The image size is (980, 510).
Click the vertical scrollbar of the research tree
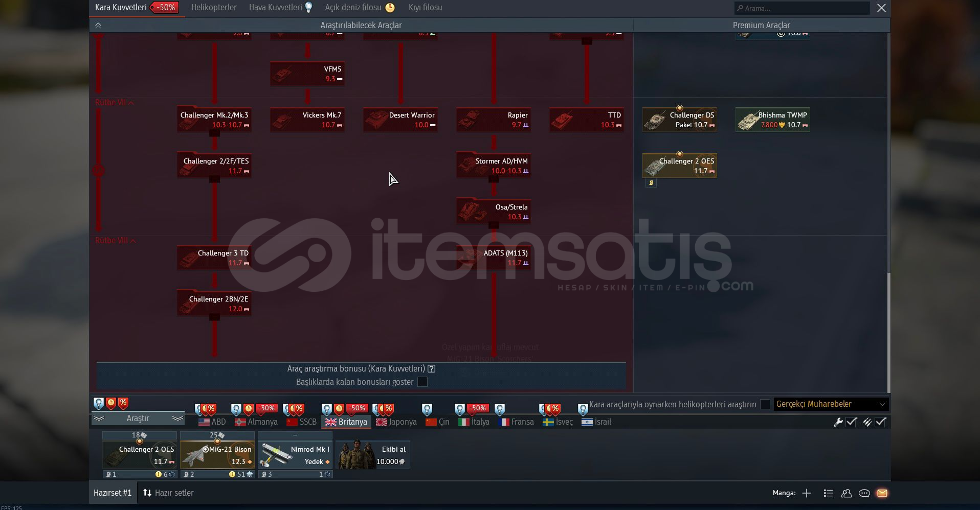888,332
